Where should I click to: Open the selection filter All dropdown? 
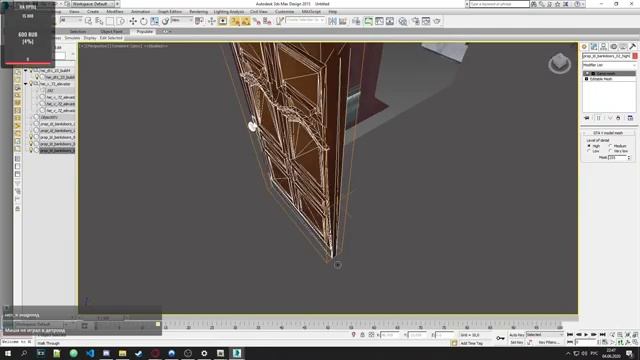click(x=70, y=20)
